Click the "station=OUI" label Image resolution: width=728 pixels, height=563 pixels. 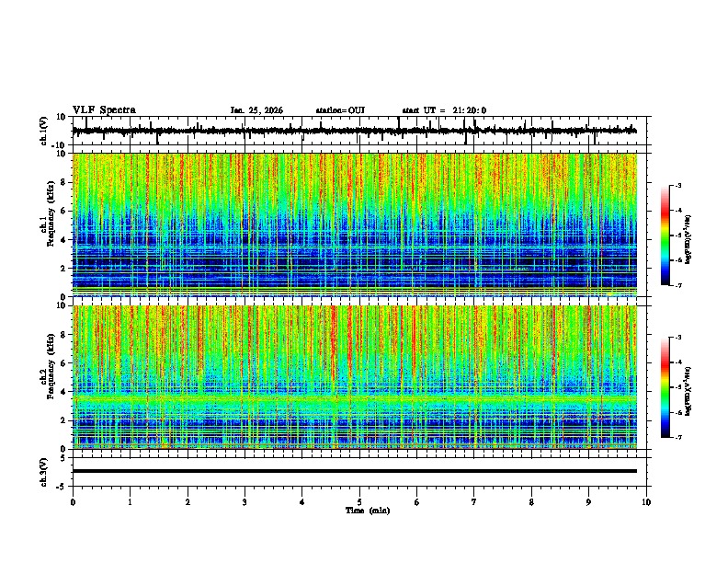pyautogui.click(x=340, y=110)
